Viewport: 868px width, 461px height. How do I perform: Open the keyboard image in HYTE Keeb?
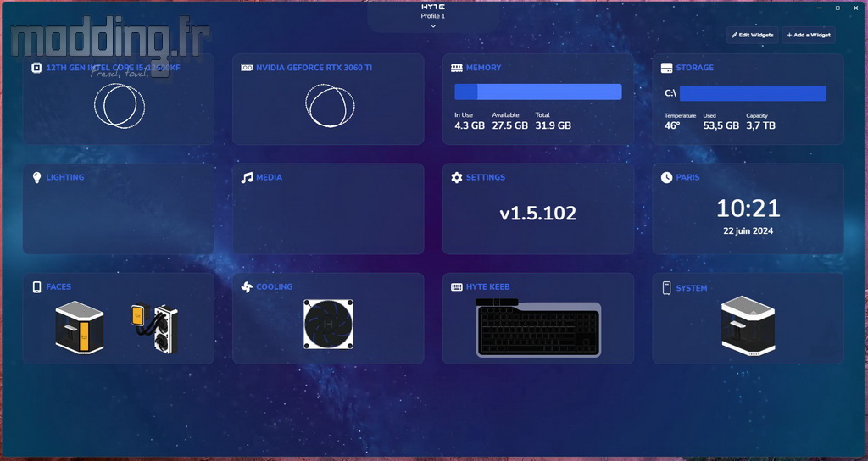538,328
